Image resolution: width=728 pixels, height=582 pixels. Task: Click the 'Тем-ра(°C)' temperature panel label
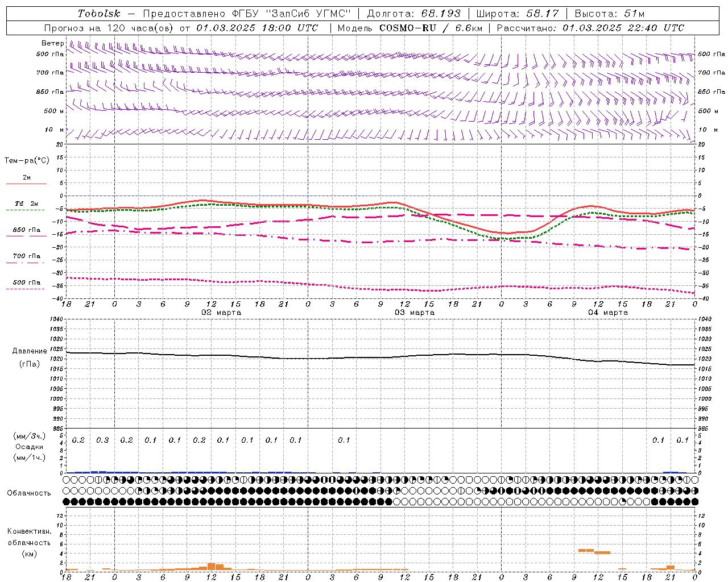coord(27,161)
